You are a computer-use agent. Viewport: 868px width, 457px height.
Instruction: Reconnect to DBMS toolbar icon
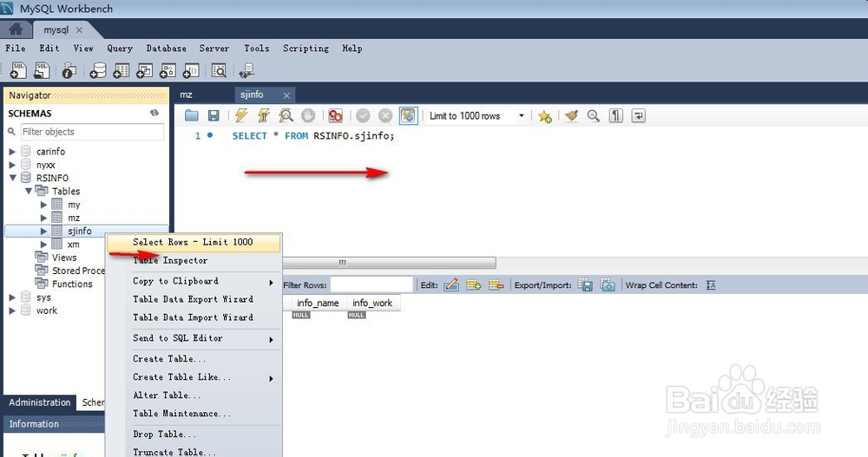click(247, 70)
